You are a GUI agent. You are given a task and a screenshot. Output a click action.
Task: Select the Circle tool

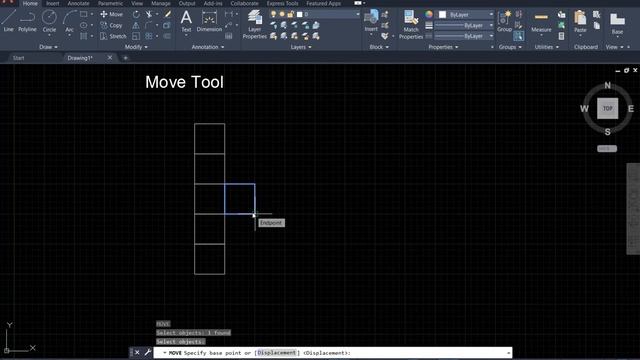coord(49,21)
